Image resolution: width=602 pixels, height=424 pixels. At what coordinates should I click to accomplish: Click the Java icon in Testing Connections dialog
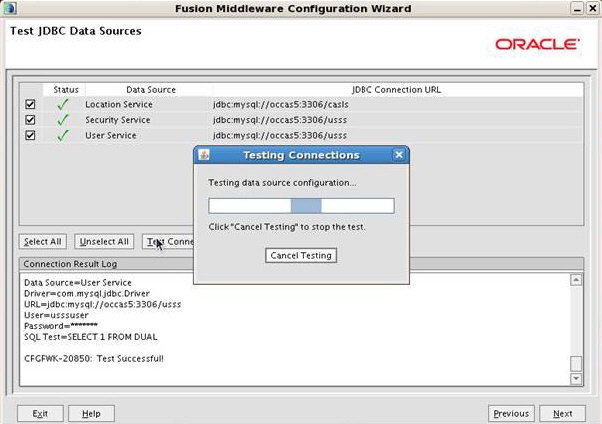204,155
